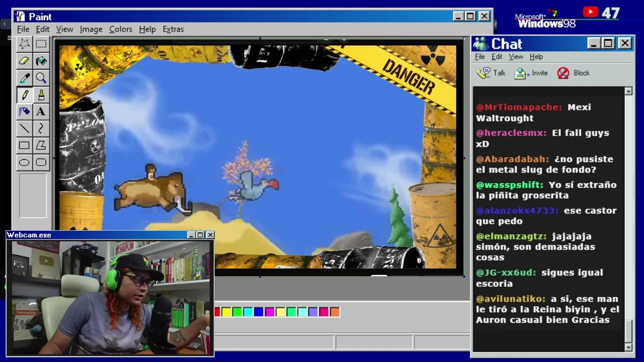Open the Edit menu in Chat window
Screen dimensions: 644x362
[x=497, y=57]
